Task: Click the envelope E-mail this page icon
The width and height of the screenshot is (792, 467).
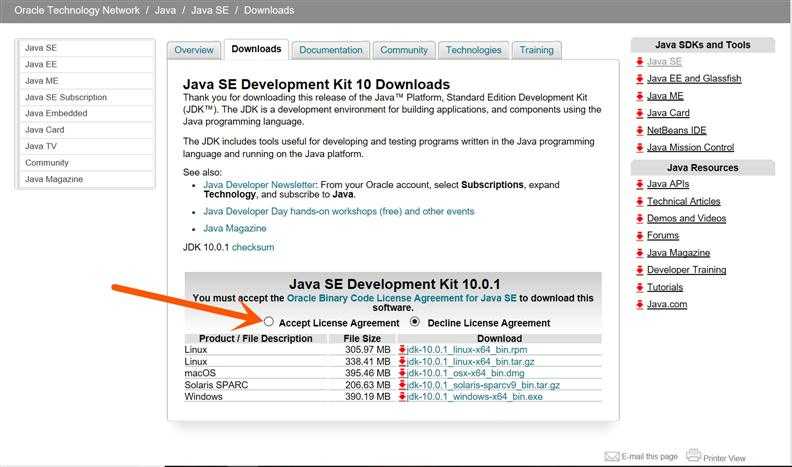Action: point(612,456)
